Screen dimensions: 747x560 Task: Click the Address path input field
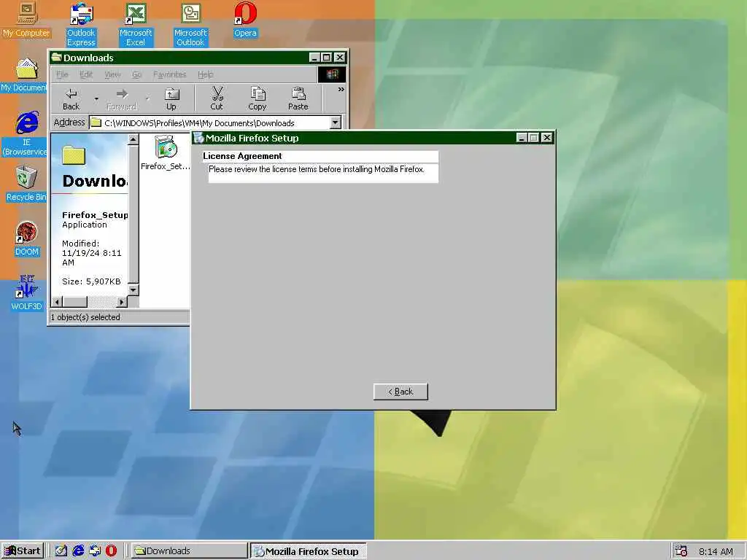[209, 122]
